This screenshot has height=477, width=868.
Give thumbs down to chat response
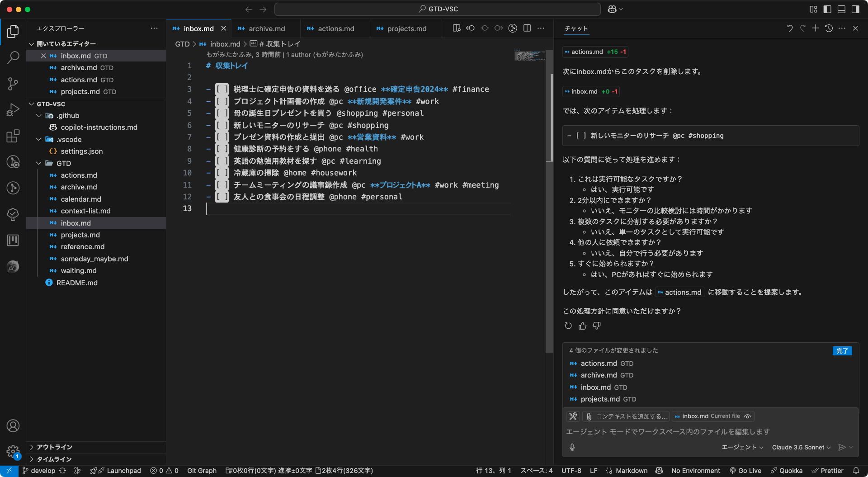(x=597, y=326)
